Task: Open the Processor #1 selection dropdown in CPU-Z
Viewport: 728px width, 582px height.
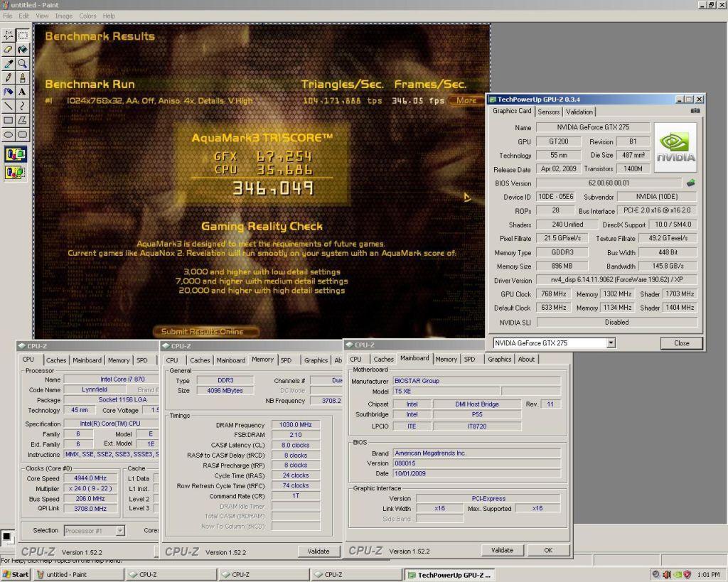Action: coord(119,531)
